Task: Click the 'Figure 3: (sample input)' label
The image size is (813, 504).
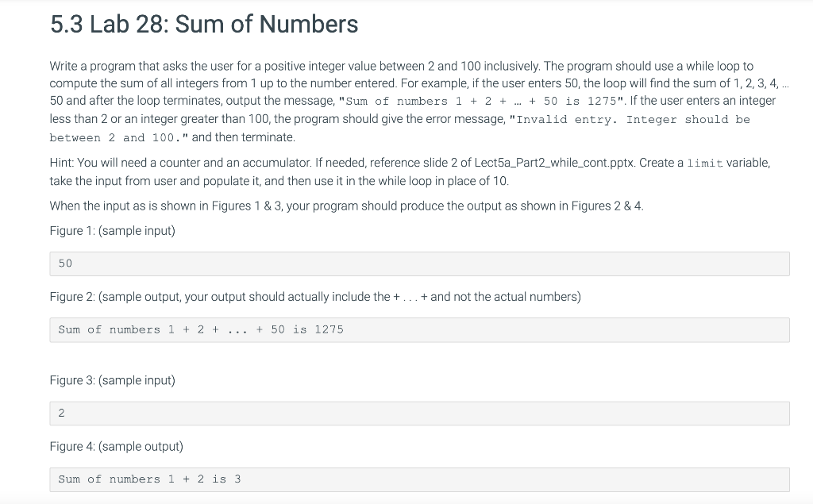Action: tap(113, 380)
